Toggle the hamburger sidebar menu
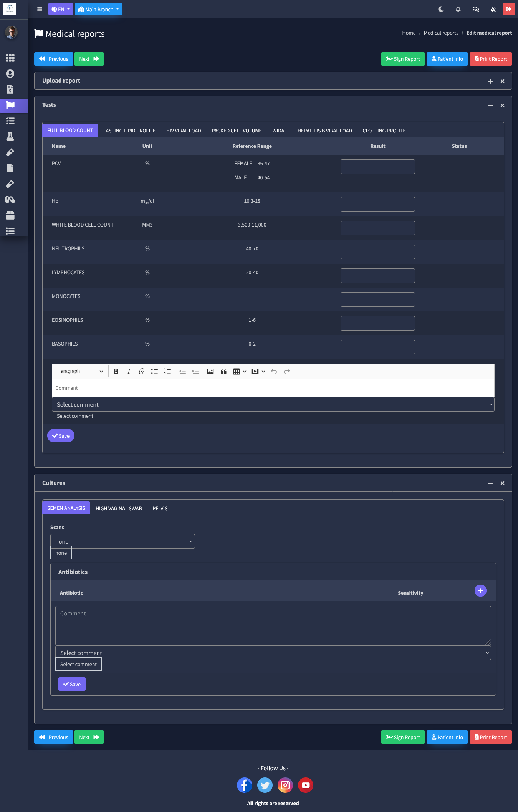Image resolution: width=518 pixels, height=812 pixels. click(x=40, y=9)
